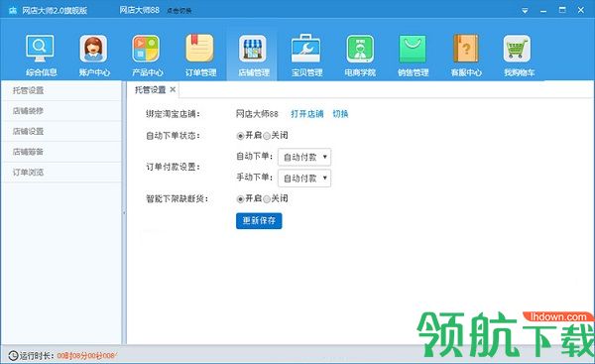Expand the 自动下单 payment dropdown

(x=304, y=157)
